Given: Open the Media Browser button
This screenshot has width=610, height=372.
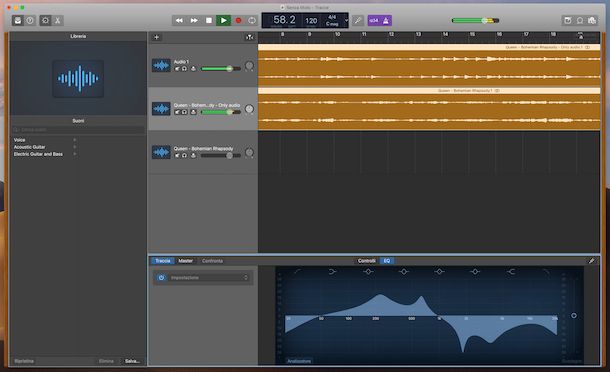Looking at the screenshot, I should pyautogui.click(x=592, y=20).
